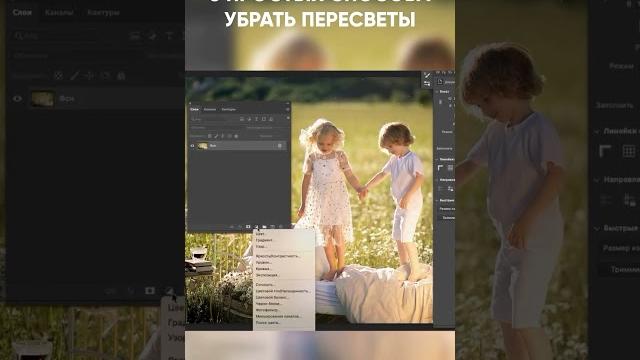Click lock image pixels brush icon, central panel
640x360 pixels.
point(216,136)
